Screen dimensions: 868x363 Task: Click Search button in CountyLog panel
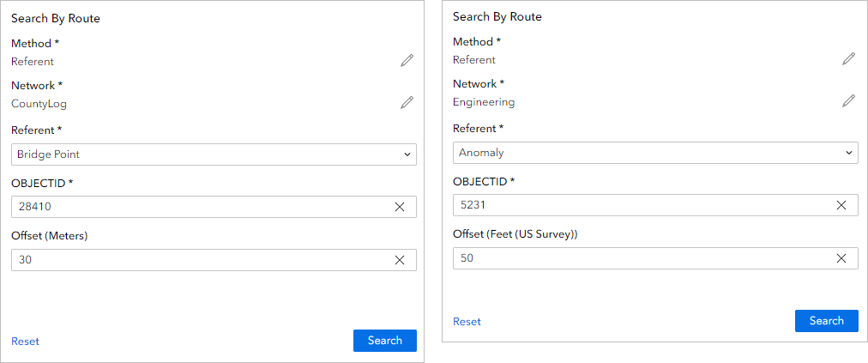tap(385, 341)
